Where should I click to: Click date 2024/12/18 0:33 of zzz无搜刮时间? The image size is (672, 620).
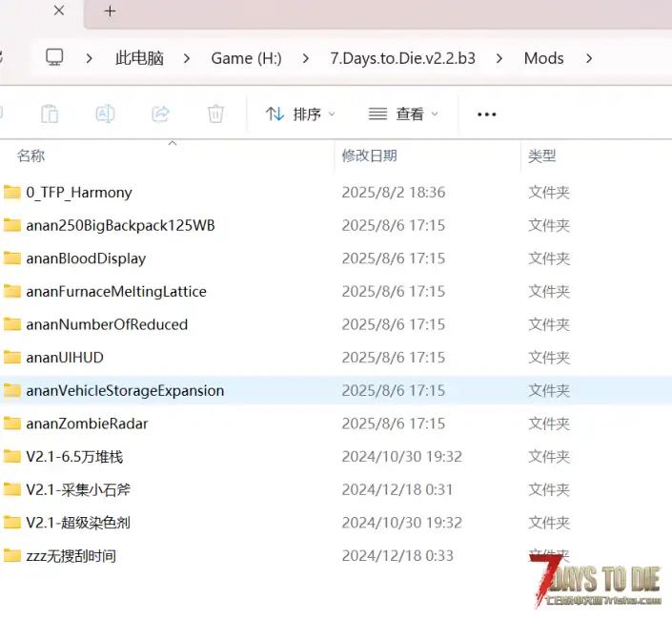coord(397,556)
